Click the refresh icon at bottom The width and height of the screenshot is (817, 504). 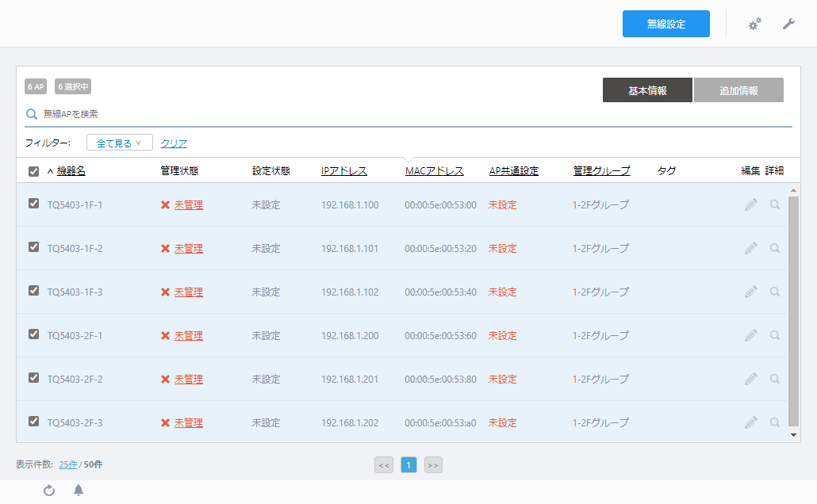pos(49,491)
